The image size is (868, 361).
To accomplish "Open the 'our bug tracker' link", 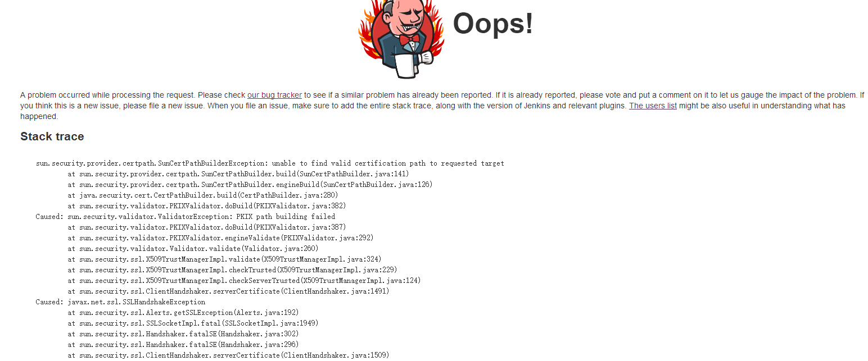I will [274, 95].
